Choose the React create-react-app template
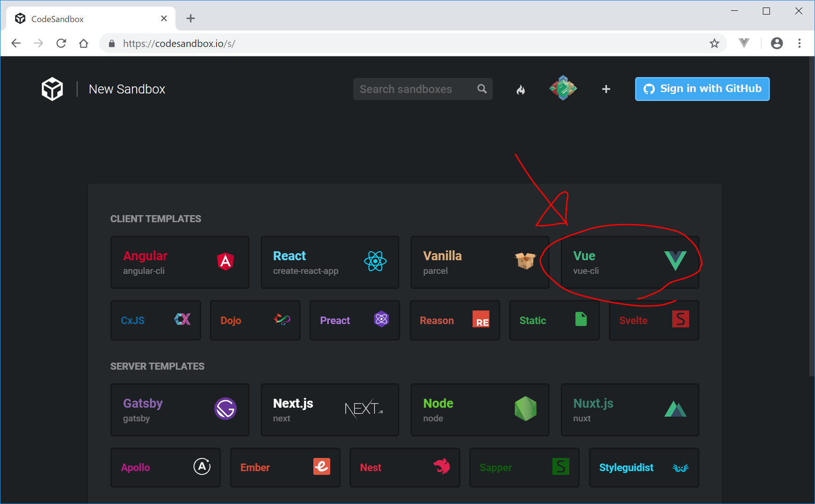815x504 pixels. (330, 262)
